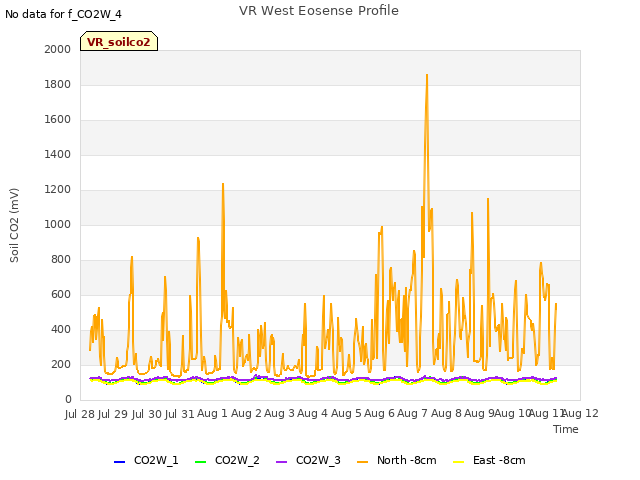The image size is (640, 480).
Task: Click the yellow East -8cm legend marker
Action: (x=459, y=462)
